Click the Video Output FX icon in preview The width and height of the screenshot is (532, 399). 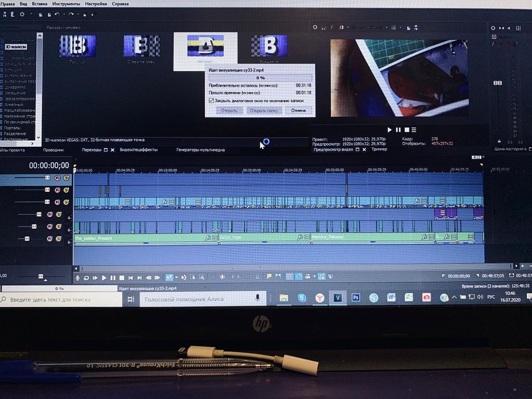point(332,28)
